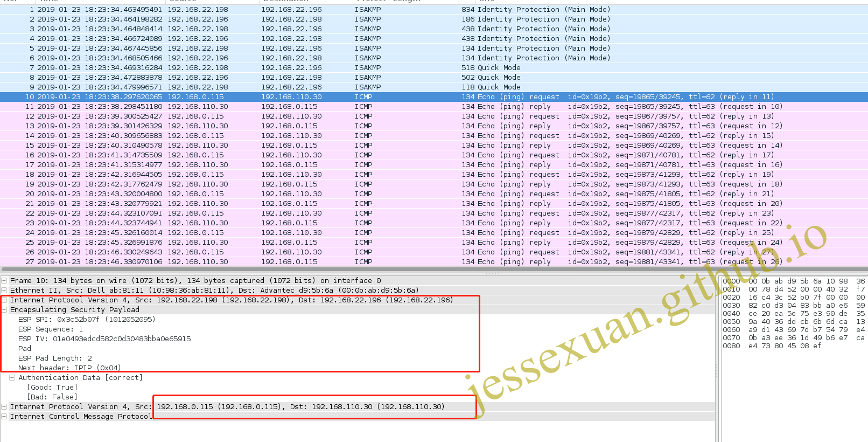
Task: Select packet 3 in the packet list
Action: (434, 29)
